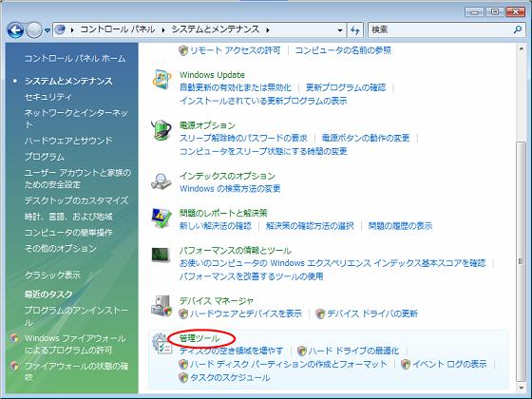Image resolution: width=532 pixels, height=399 pixels.
Task: Click the Back navigation arrow button
Action: tap(15, 30)
